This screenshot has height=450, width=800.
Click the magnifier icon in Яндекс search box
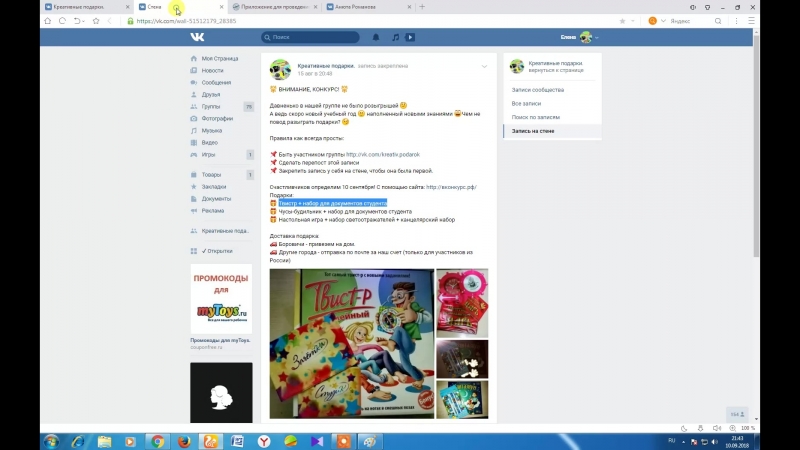tap(718, 21)
